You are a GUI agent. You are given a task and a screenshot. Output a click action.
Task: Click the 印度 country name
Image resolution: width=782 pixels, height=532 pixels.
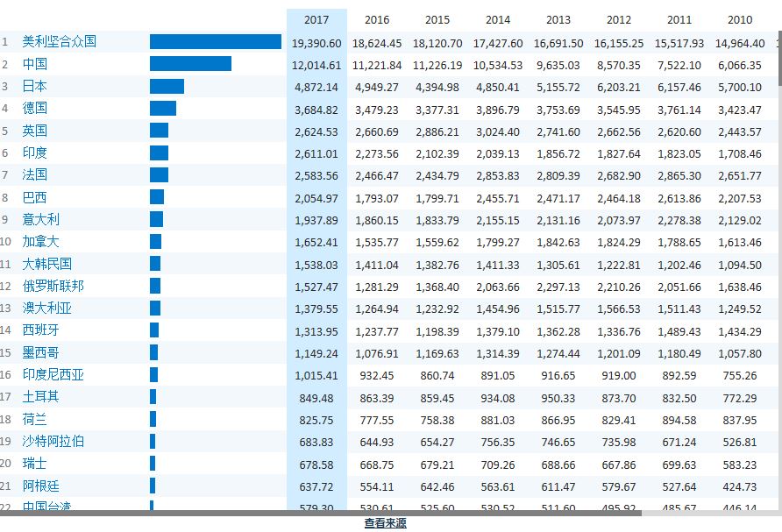pyautogui.click(x=35, y=153)
